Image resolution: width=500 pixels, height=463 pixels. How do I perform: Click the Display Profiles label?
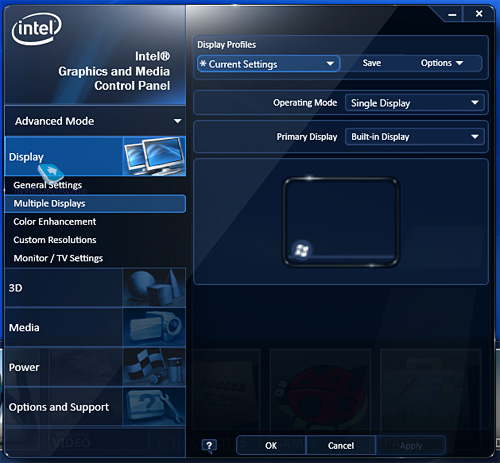point(226,45)
